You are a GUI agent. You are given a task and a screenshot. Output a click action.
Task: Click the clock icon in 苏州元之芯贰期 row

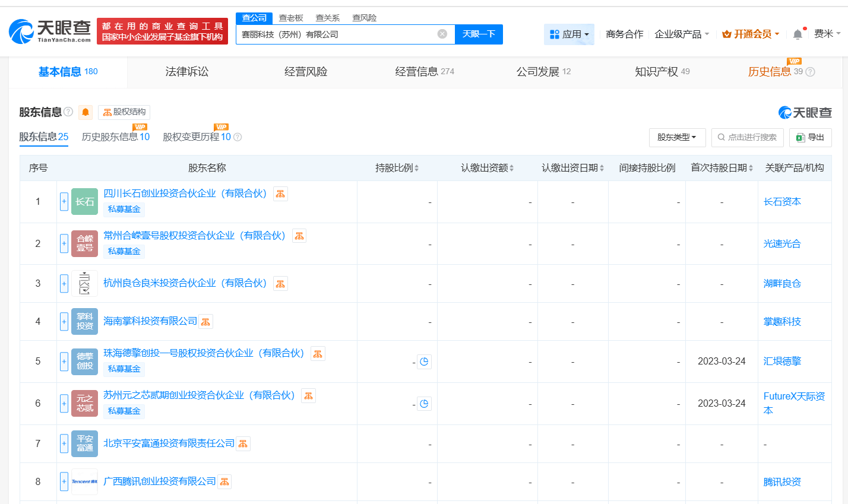point(424,403)
